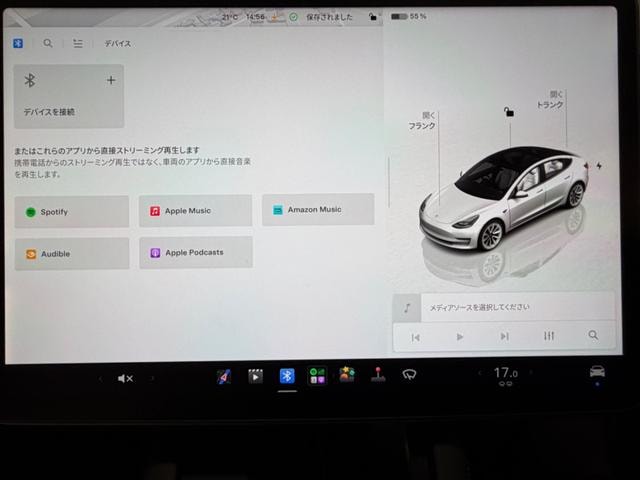Tap the 21°C outside temperature
640x480 pixels.
pos(230,17)
